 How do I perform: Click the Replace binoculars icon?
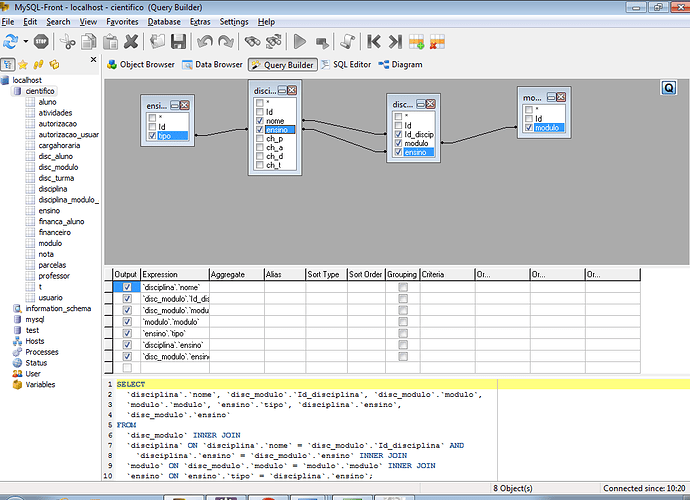coord(274,42)
